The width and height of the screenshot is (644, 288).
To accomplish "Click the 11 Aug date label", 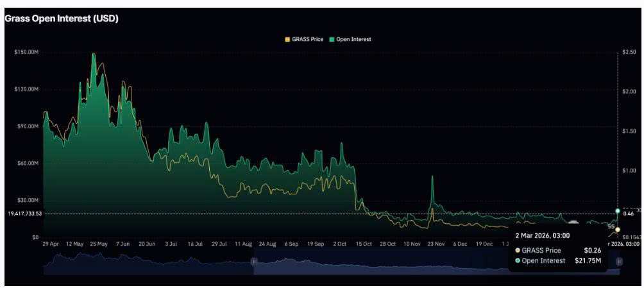I will coord(244,244).
